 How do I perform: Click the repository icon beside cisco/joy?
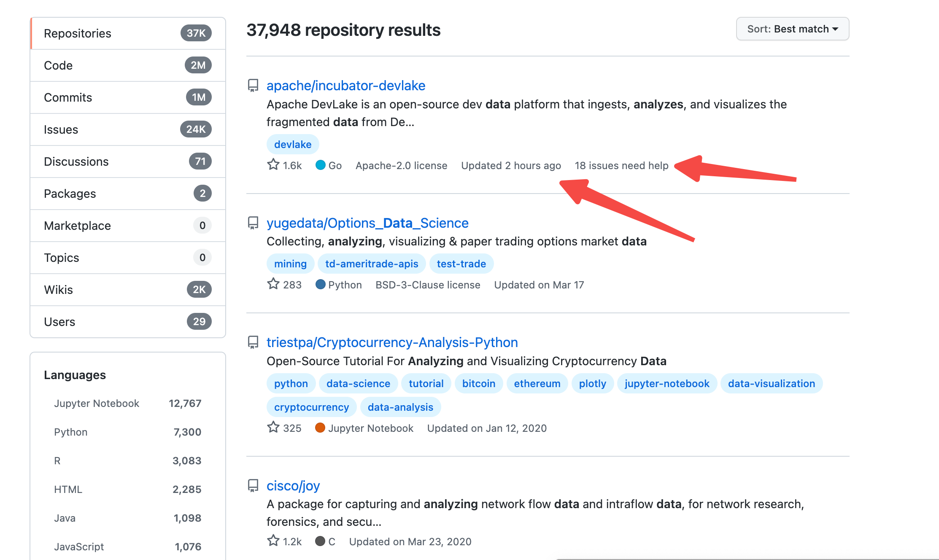point(253,486)
